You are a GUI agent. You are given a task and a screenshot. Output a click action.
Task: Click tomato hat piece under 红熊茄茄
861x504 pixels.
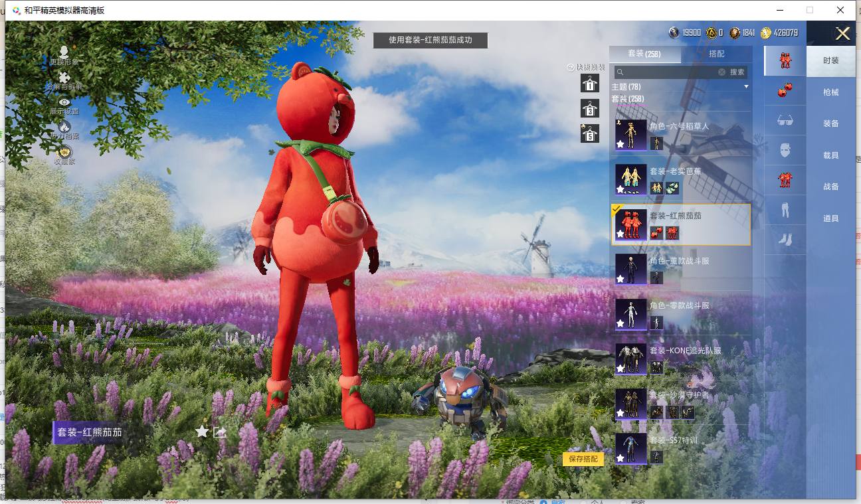656,233
